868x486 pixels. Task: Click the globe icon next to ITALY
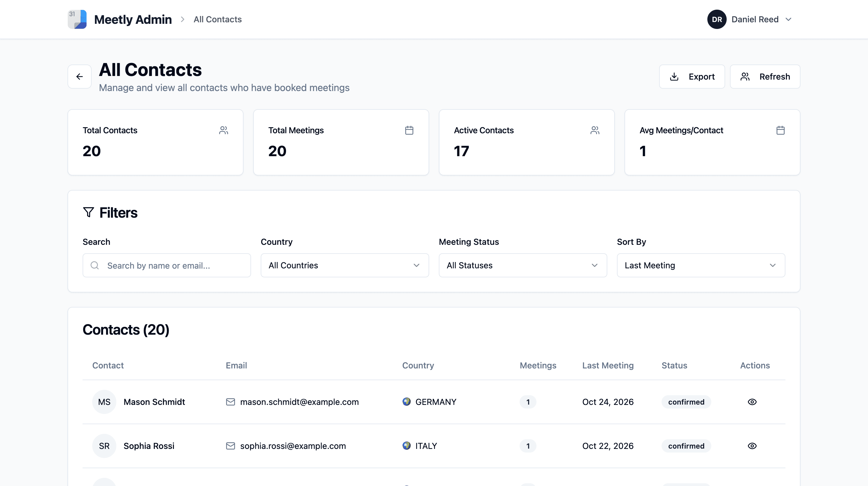coord(407,446)
